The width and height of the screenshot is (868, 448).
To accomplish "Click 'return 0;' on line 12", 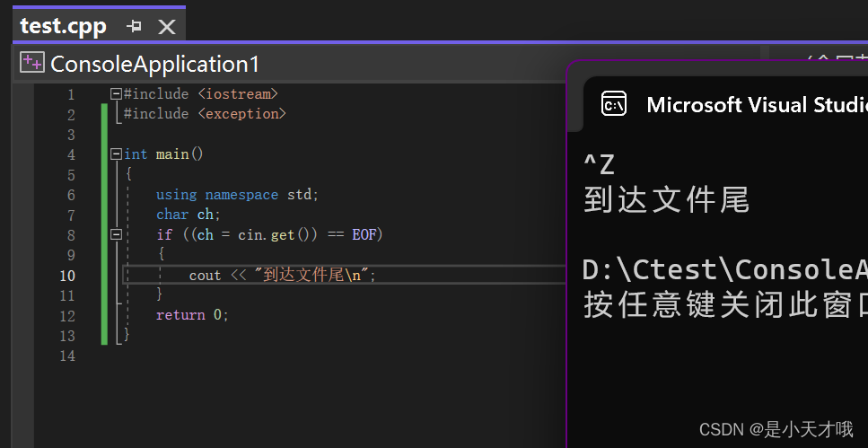I will 192,315.
